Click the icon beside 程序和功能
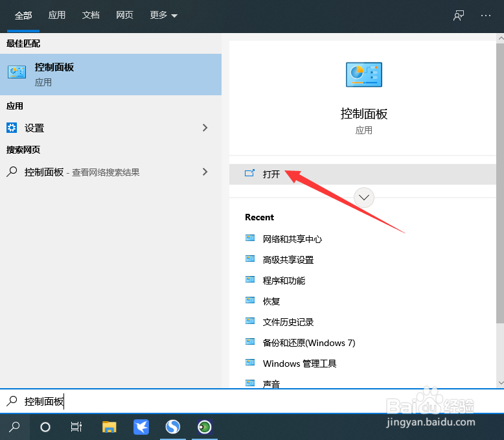504x440 pixels. point(250,279)
